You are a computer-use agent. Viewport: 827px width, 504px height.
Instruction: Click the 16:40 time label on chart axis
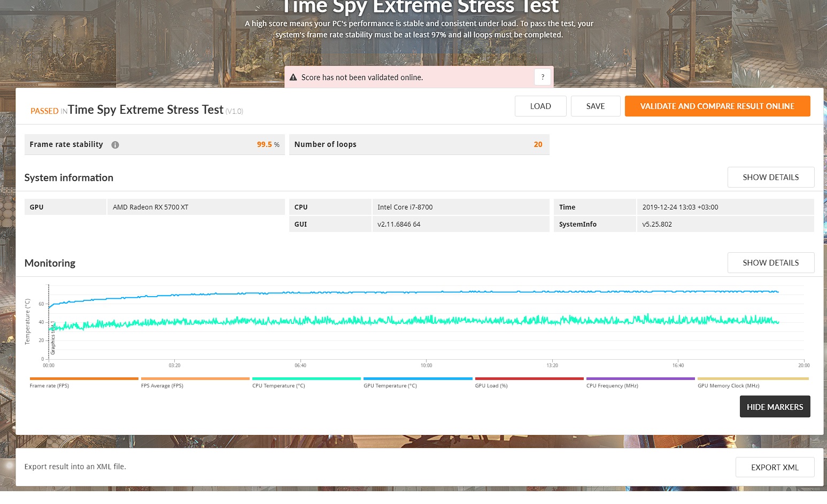click(678, 366)
